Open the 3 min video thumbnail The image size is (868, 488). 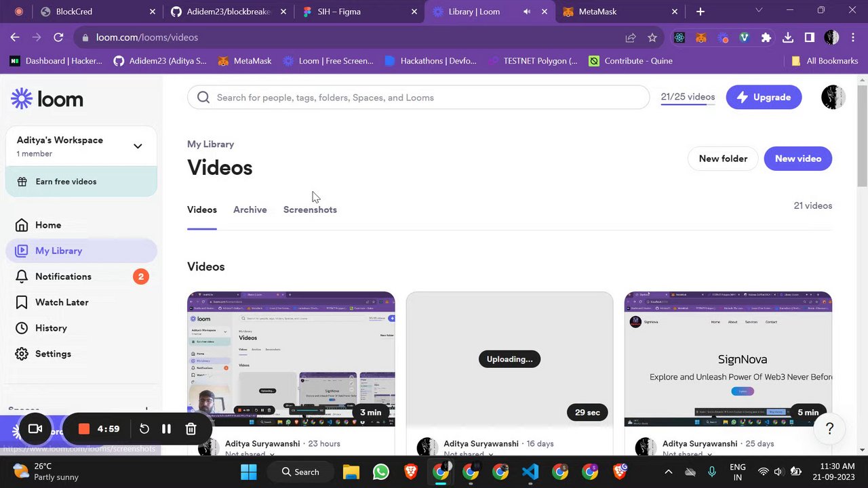click(291, 359)
